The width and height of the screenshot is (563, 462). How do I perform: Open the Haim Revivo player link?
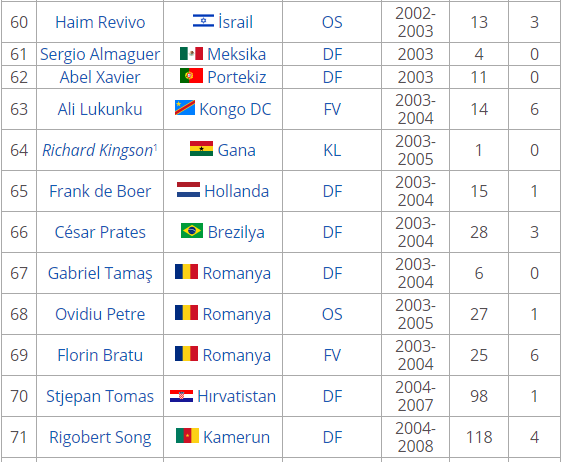100,22
